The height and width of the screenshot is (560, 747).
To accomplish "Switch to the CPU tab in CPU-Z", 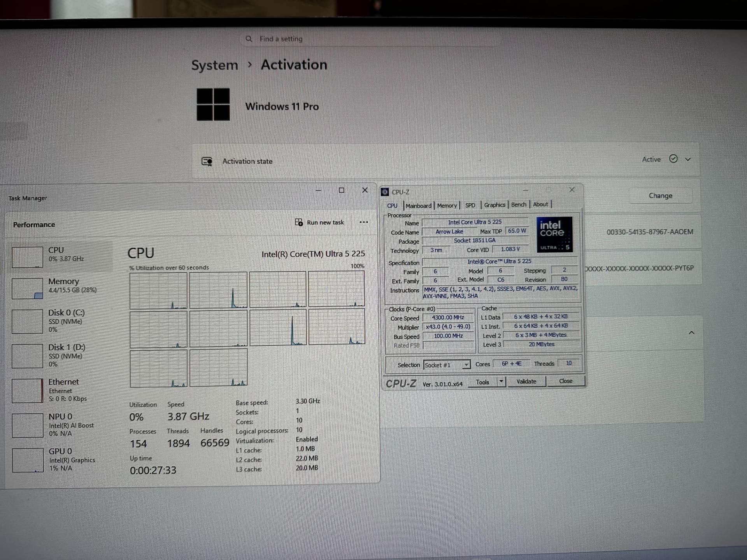I will pos(392,206).
